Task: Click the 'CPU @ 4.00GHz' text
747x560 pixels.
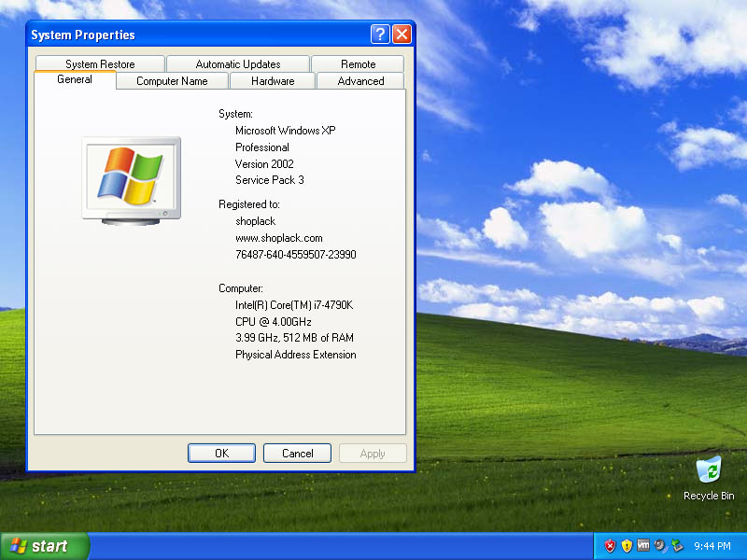Action: click(x=273, y=321)
